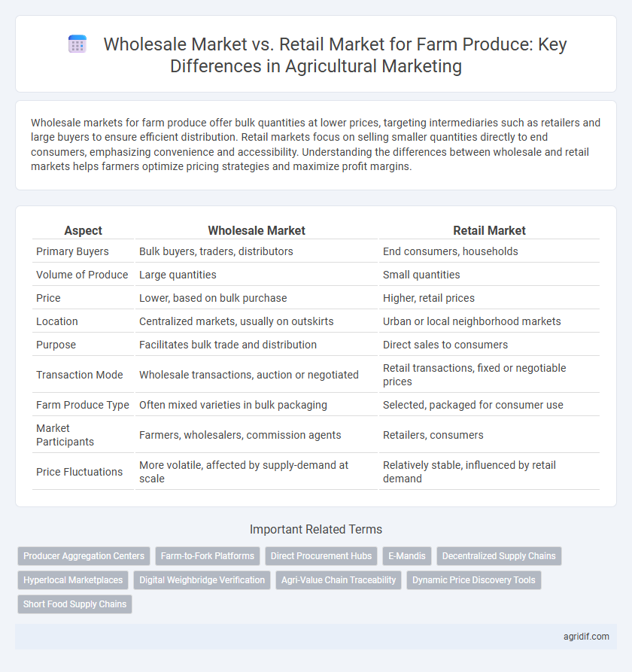632x672 pixels.
Task: Click the Aspect column header
Action: click(x=83, y=230)
